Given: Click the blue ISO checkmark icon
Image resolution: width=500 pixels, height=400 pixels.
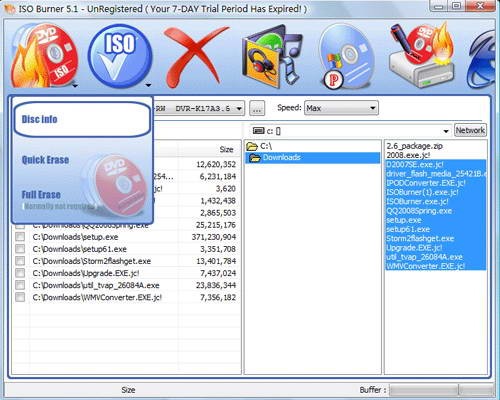Looking at the screenshot, I should tap(119, 56).
